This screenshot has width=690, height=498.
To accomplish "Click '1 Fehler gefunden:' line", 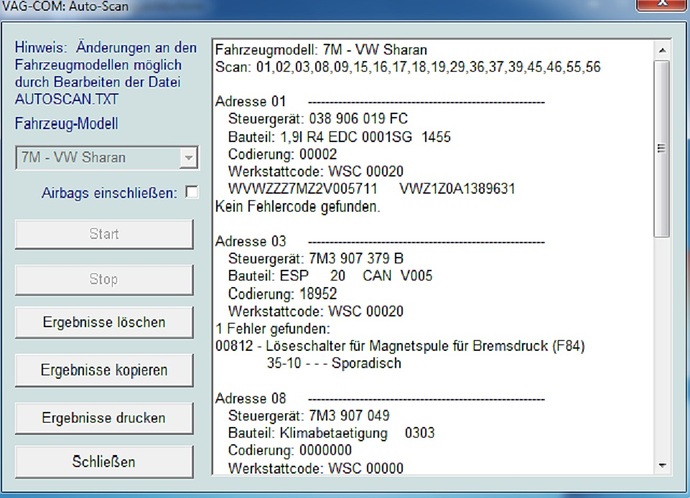I will (272, 329).
